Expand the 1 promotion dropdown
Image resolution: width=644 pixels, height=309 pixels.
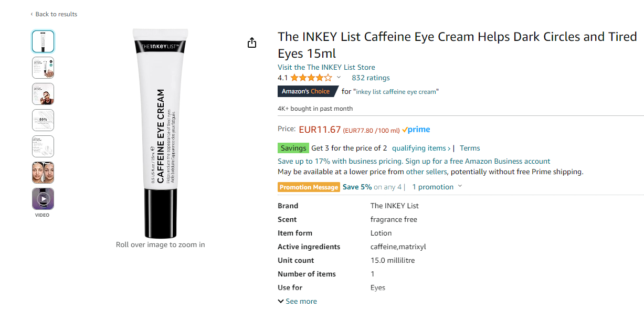pyautogui.click(x=437, y=187)
